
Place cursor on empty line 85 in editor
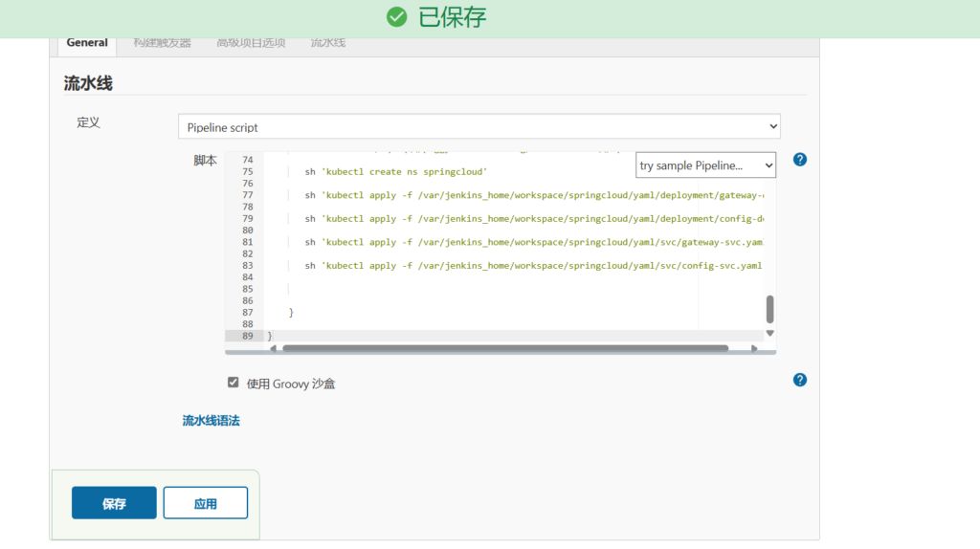[x=479, y=289]
